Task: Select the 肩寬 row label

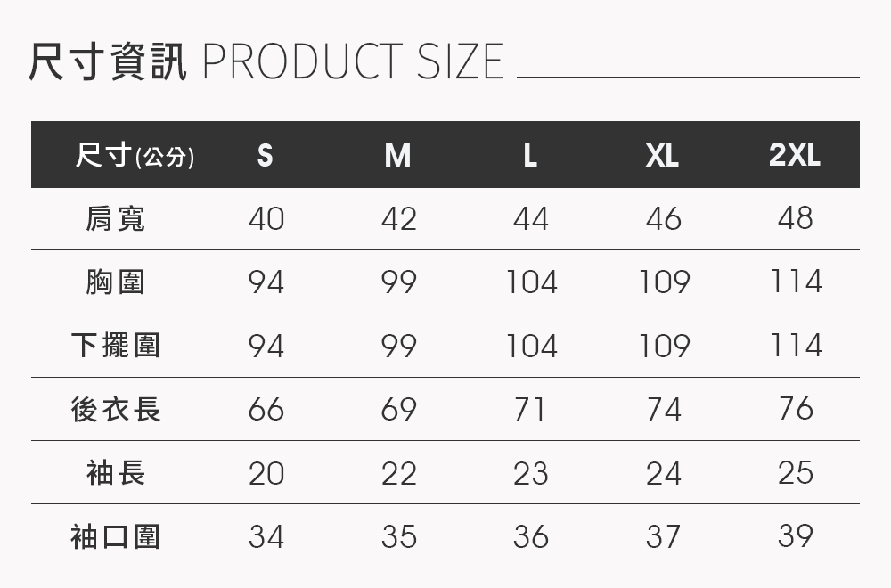Action: click(116, 219)
